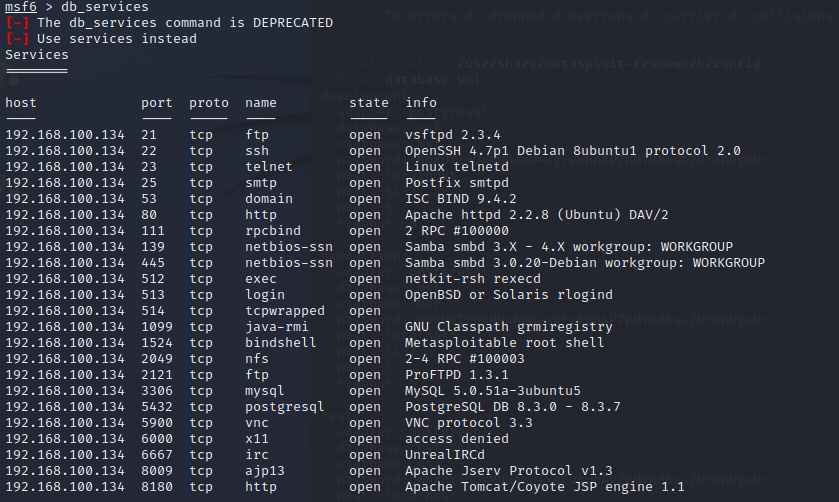Select PostgreSQL DB 8.3.0 - 8.3.7 info
This screenshot has width=839, height=502.
point(513,407)
